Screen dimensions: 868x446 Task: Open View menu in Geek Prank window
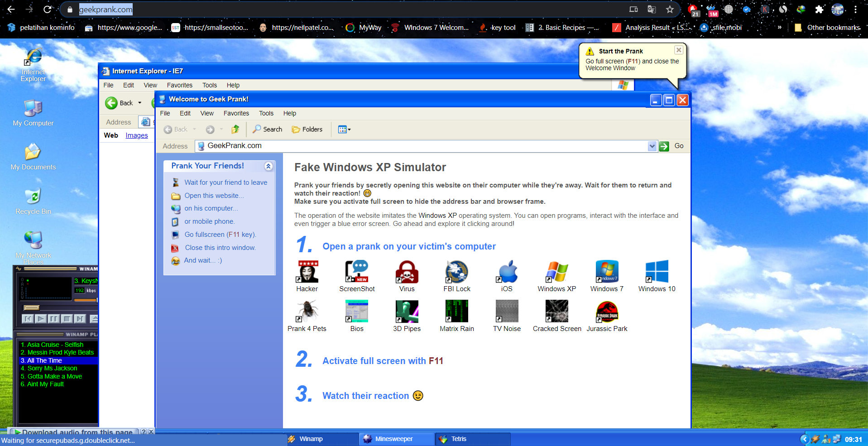(x=207, y=113)
